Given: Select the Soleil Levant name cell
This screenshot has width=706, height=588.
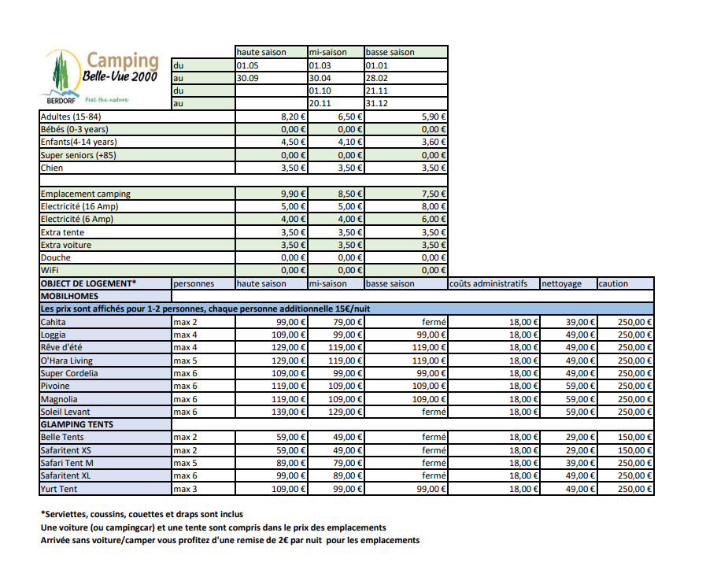Looking at the screenshot, I should (66, 412).
